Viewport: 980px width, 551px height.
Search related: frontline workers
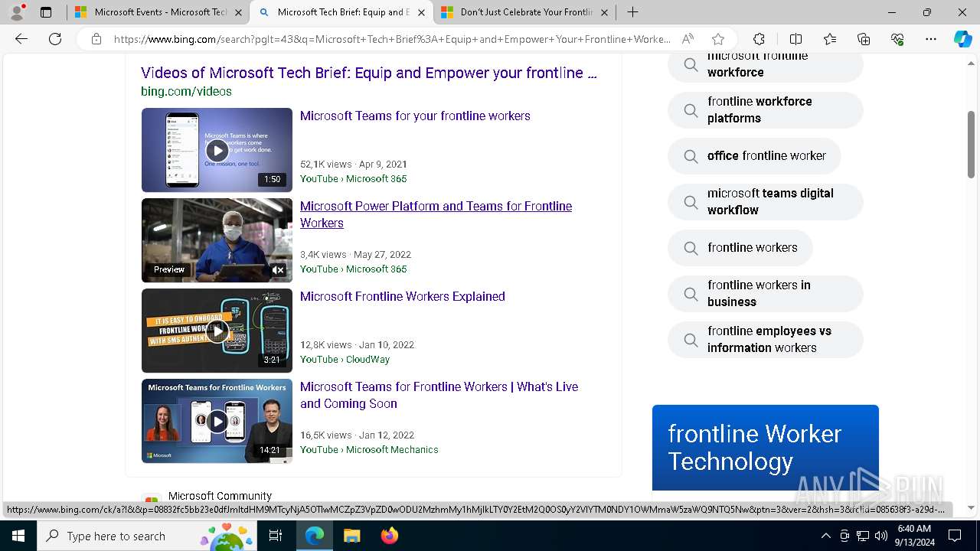coord(740,247)
